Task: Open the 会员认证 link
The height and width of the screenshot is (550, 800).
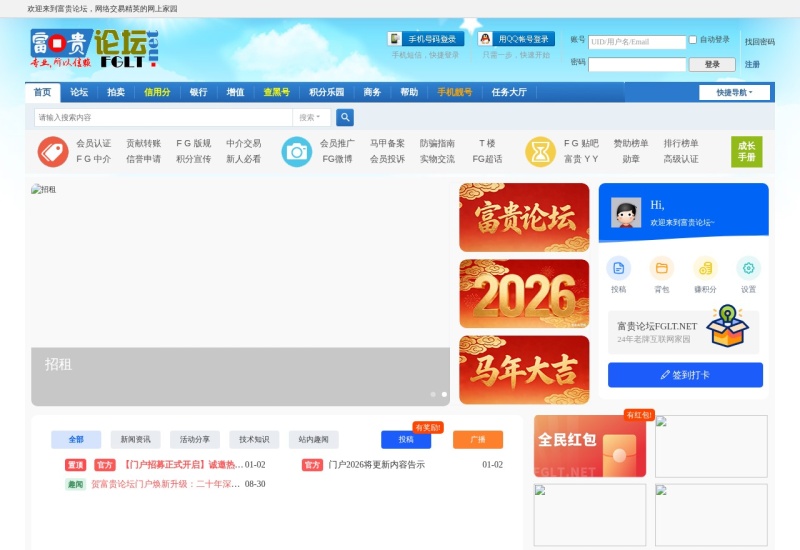Action: [93, 143]
